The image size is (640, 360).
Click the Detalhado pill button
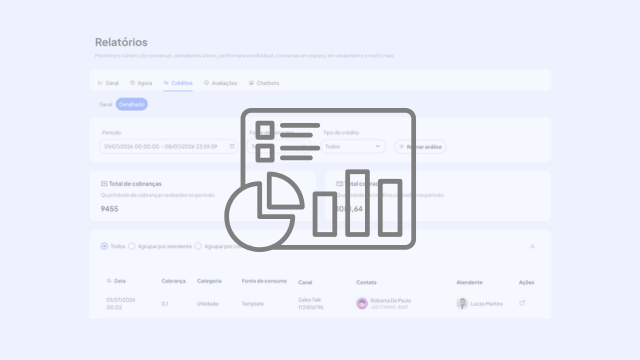point(131,104)
